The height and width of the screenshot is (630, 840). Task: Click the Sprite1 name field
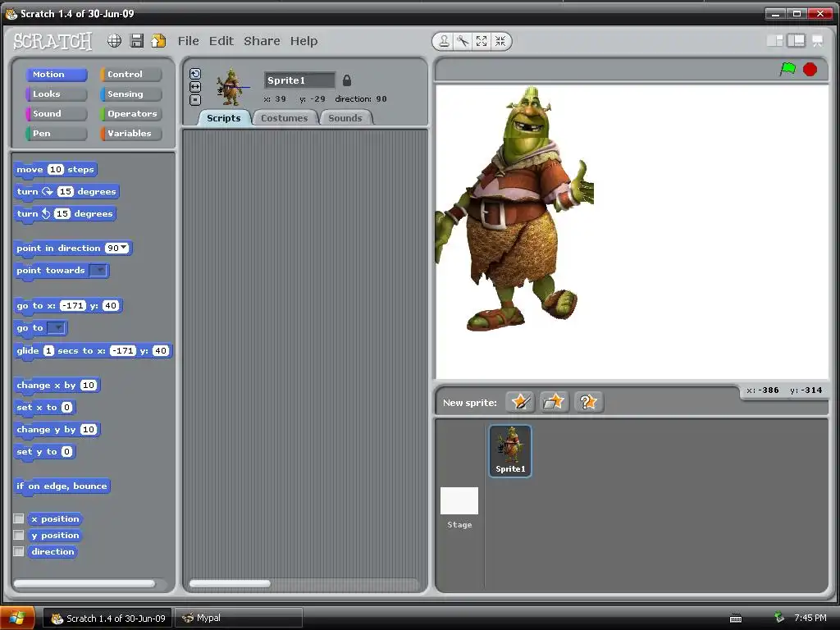point(299,80)
